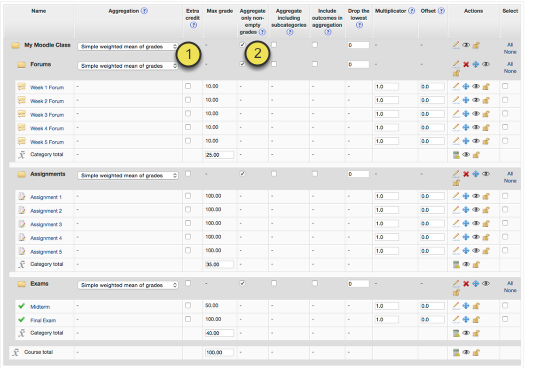Hide the Assignment 2 item

(476, 210)
